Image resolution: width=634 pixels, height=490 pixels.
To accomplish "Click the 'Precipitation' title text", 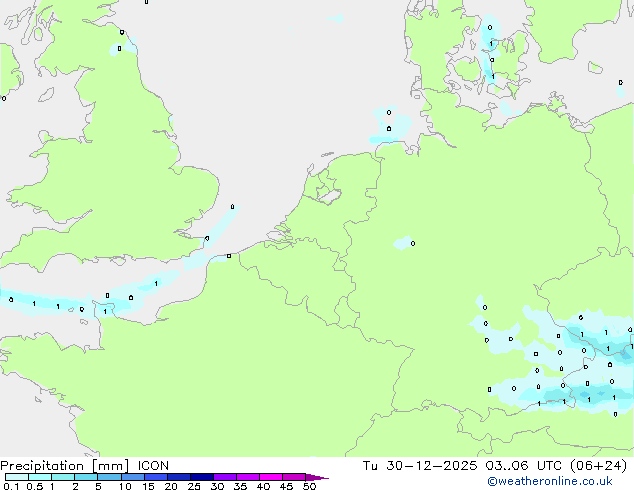I will (x=42, y=466).
